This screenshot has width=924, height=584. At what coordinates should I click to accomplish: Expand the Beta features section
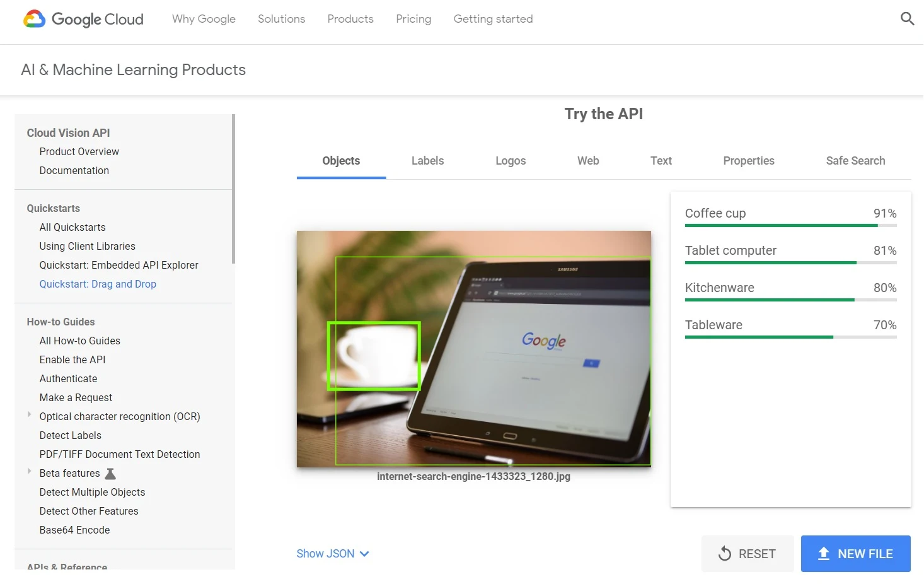point(29,472)
